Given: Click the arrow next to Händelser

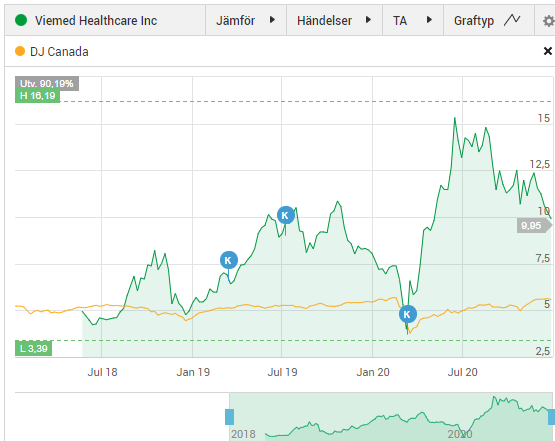Looking at the screenshot, I should pyautogui.click(x=368, y=20).
